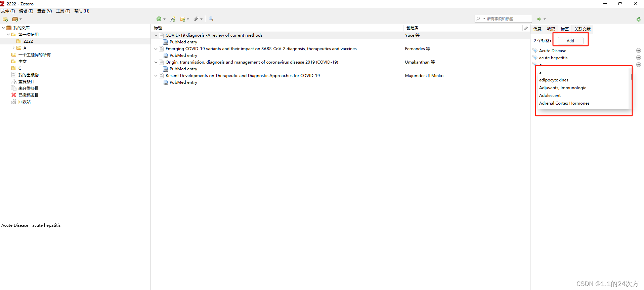Open the 查看 menu
This screenshot has height=290, width=644.
pyautogui.click(x=45, y=11)
